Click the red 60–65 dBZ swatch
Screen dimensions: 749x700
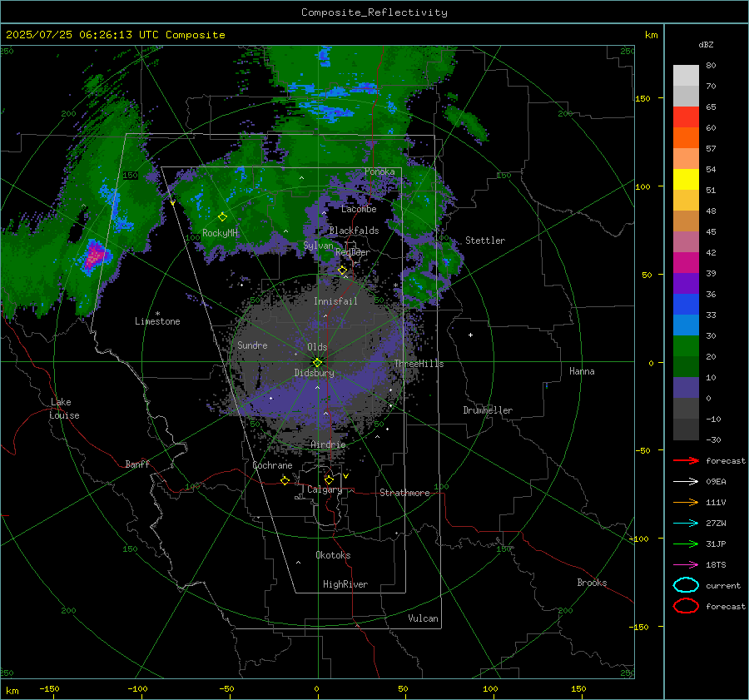click(686, 117)
